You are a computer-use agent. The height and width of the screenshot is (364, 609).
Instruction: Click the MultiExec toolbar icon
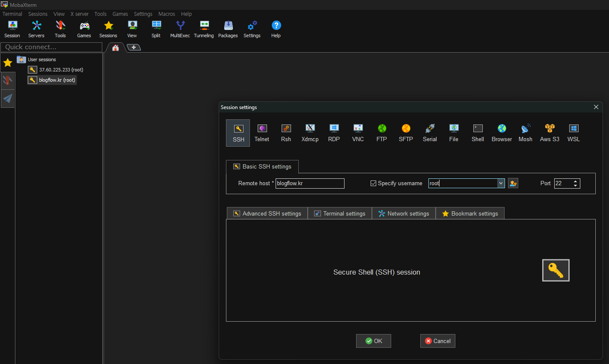180,29
